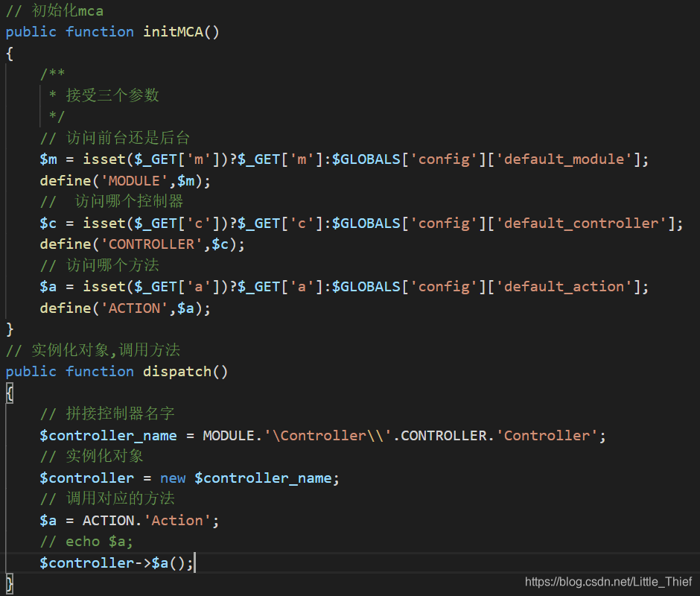
Task: Click the string 'default_controller'
Action: 582,223
